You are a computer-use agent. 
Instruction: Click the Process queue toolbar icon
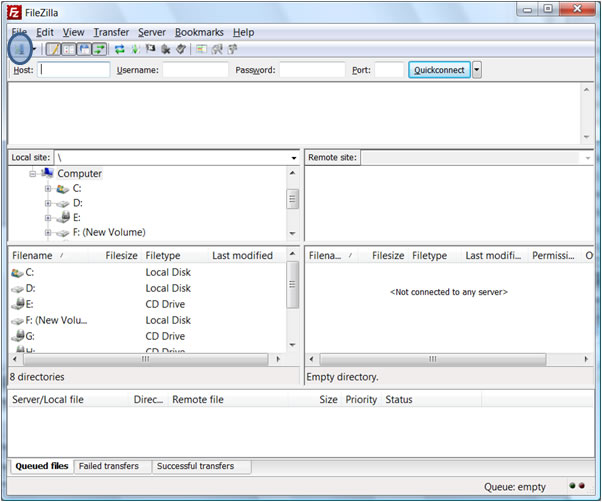point(135,49)
